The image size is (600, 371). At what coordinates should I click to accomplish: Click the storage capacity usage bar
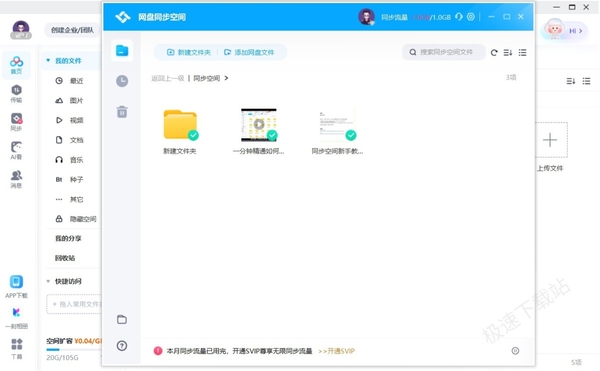(74, 349)
